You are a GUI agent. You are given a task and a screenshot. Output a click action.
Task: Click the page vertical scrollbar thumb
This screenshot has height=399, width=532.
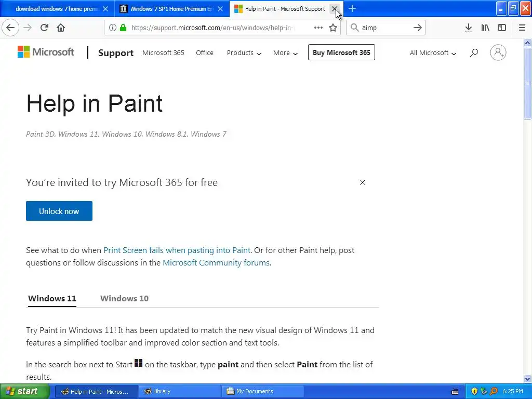coord(527,83)
